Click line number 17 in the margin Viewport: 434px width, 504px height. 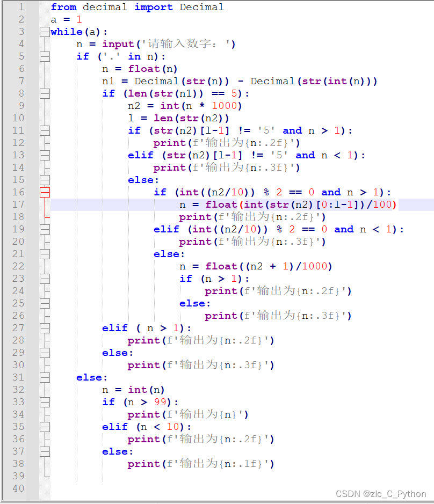(18, 204)
